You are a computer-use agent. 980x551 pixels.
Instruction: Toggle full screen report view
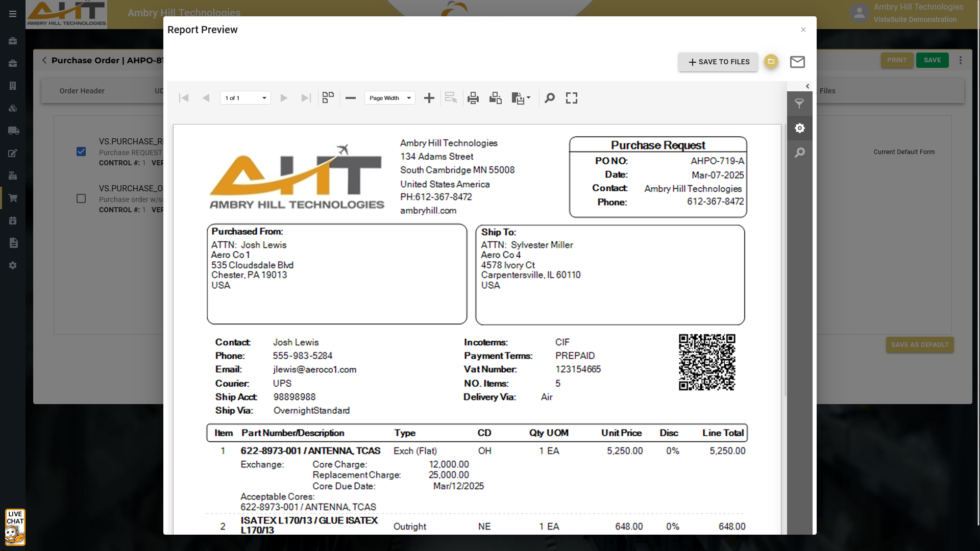pyautogui.click(x=572, y=98)
